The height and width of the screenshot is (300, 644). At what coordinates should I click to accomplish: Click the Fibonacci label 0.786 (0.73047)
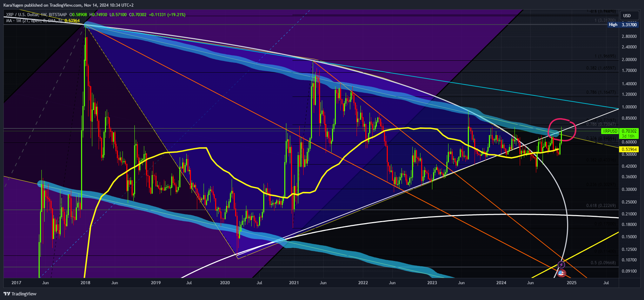[x=601, y=124]
